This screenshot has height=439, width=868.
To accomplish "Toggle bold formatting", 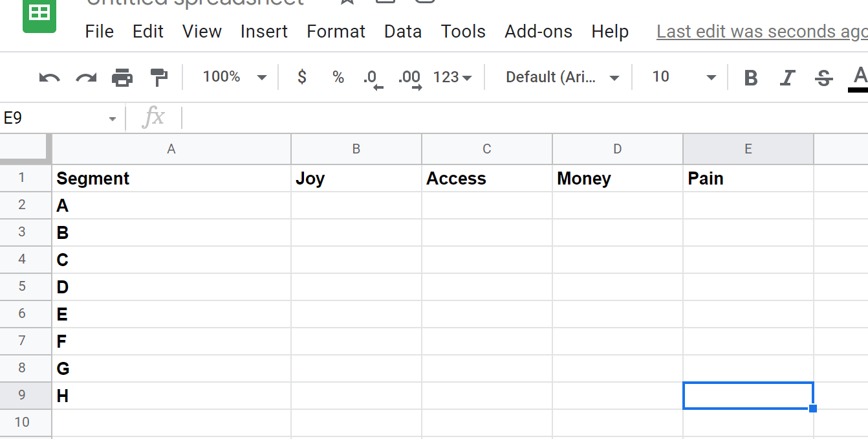I will tap(751, 78).
